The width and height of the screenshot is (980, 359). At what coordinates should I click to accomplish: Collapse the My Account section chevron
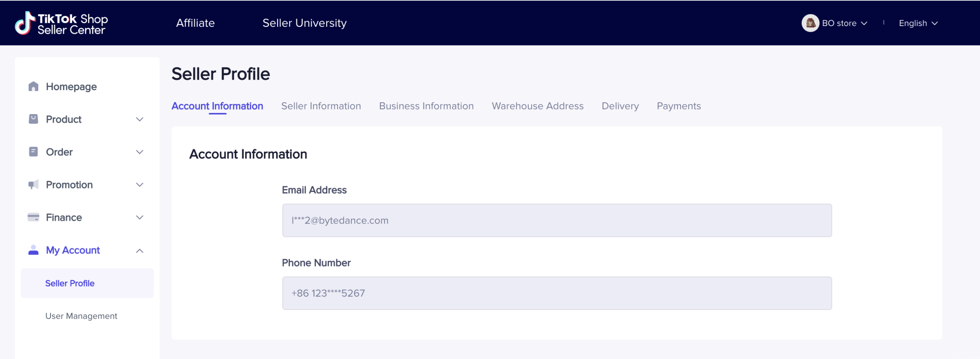140,251
